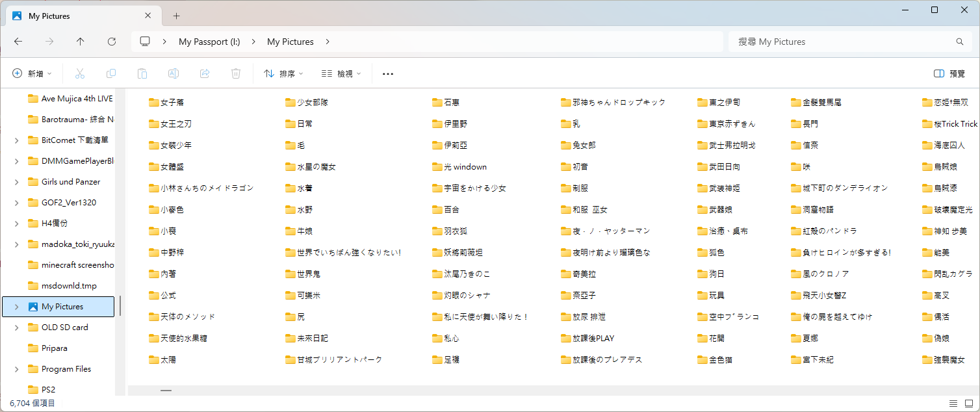This screenshot has width=980, height=412.
Task: Open the See more ellipsis menu
Action: [x=388, y=74]
